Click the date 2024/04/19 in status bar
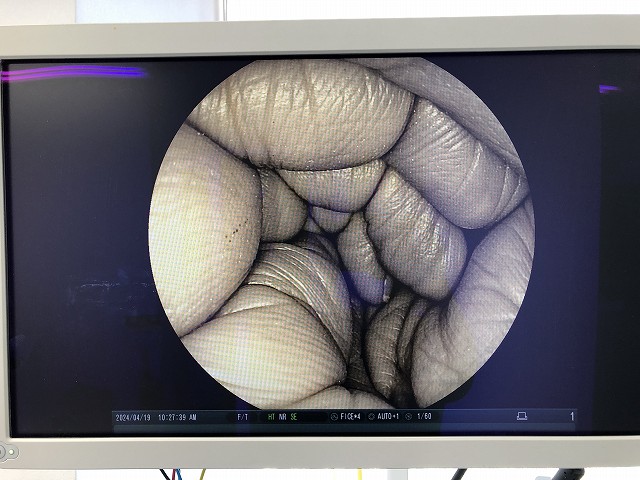 133,418
